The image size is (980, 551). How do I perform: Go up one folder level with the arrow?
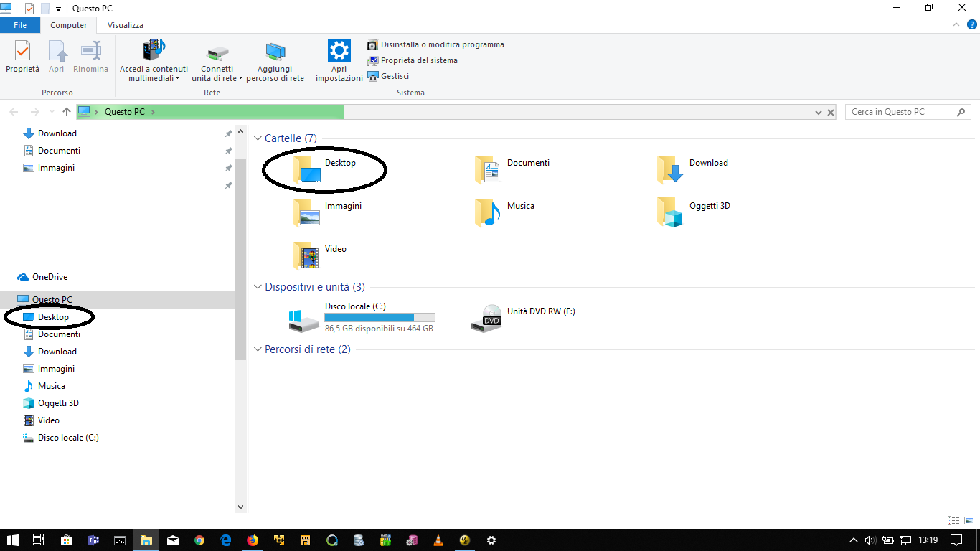tap(67, 112)
